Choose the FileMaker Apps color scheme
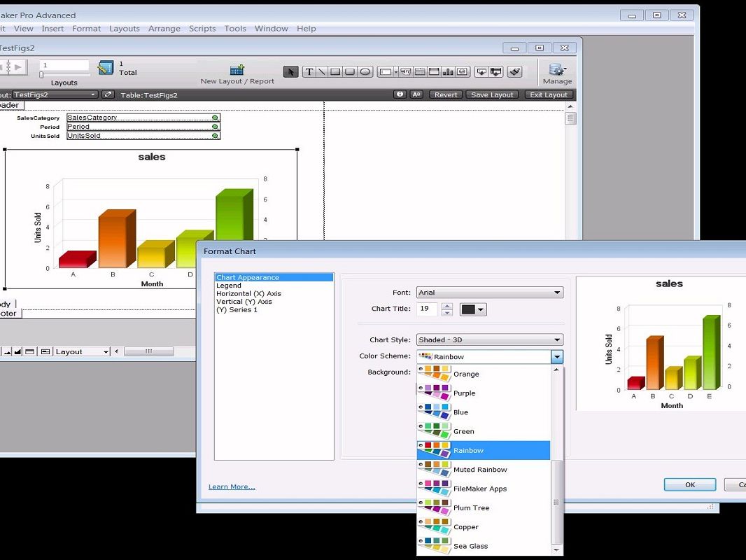Screen dimensions: 746x560 coord(484,489)
